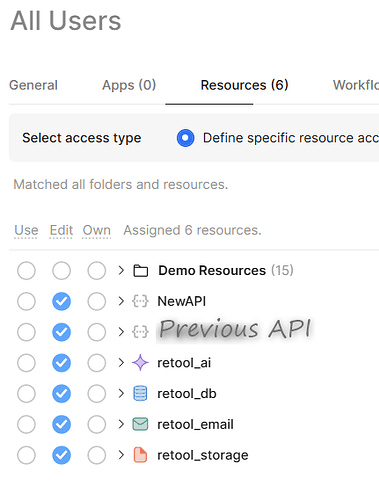Set Previous API to Own access

(97, 332)
